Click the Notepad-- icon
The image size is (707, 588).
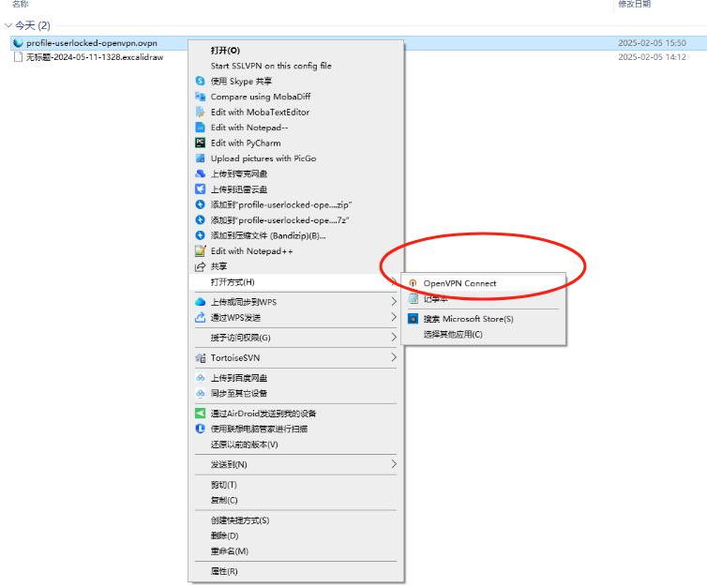point(201,128)
